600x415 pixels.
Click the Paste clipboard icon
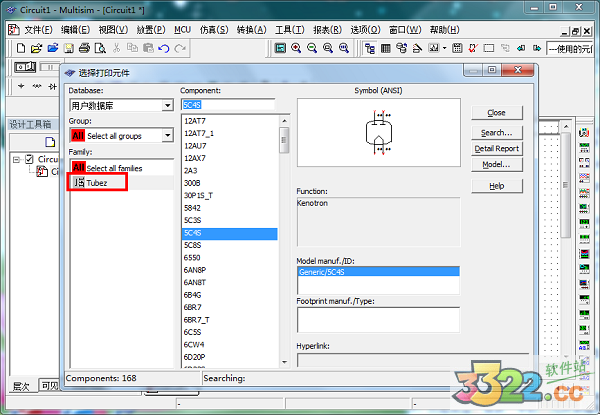pyautogui.click(x=148, y=48)
